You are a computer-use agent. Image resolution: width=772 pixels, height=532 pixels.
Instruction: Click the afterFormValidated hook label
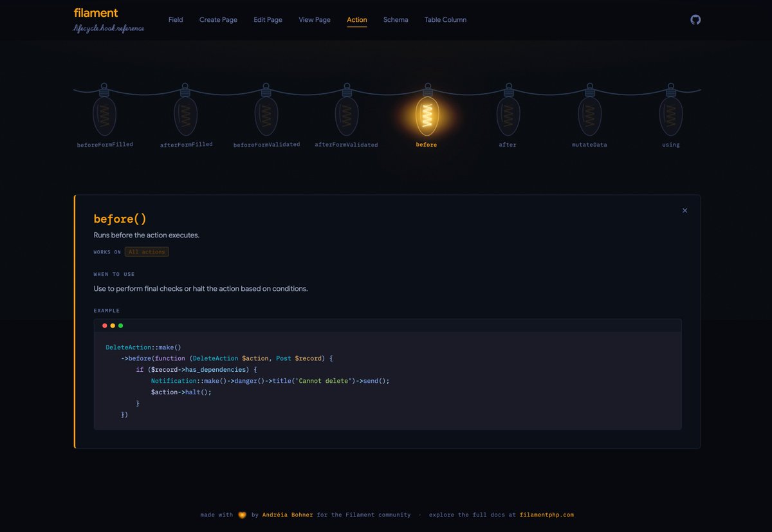pyautogui.click(x=346, y=145)
